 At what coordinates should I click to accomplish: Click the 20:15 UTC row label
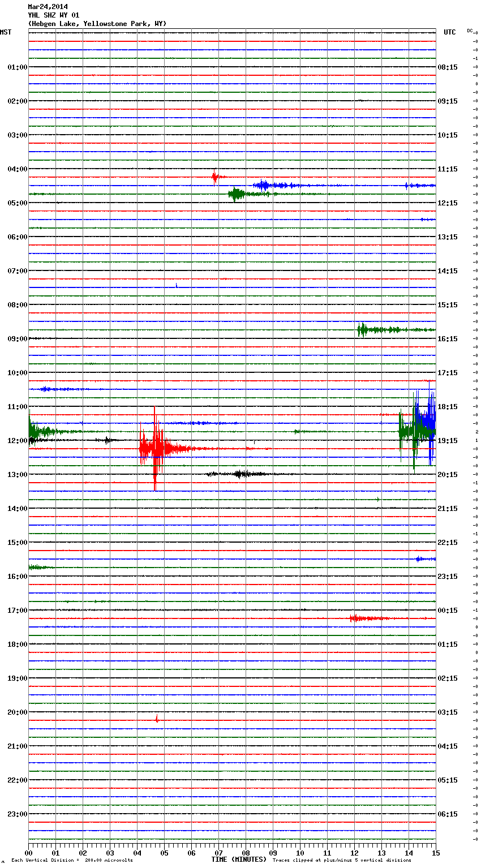(x=448, y=475)
